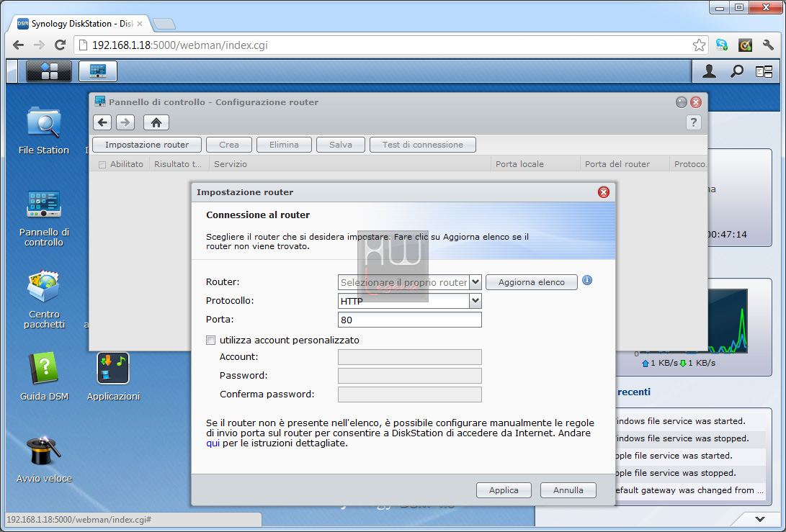Click the Conferma password field
Image resolution: width=786 pixels, height=532 pixels.
409,395
